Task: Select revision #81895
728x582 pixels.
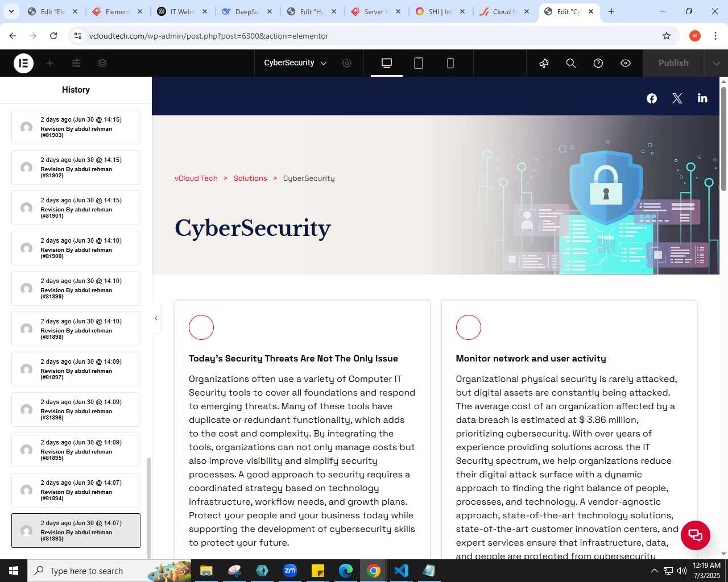Action: 76,450
